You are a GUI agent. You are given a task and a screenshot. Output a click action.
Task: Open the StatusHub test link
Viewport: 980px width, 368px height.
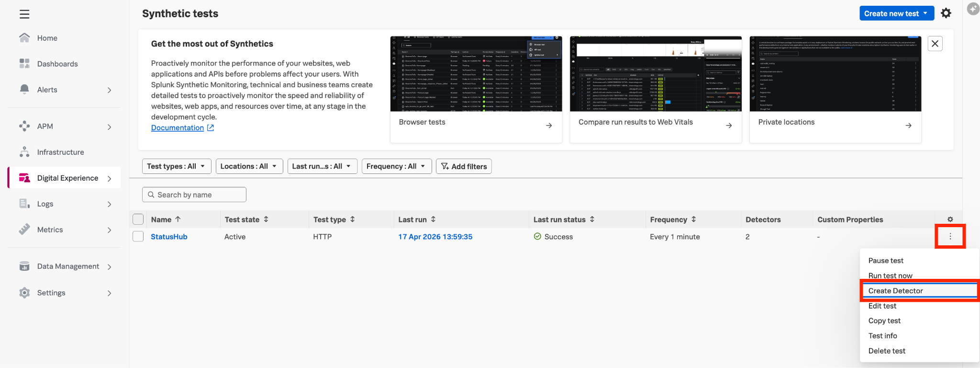169,237
